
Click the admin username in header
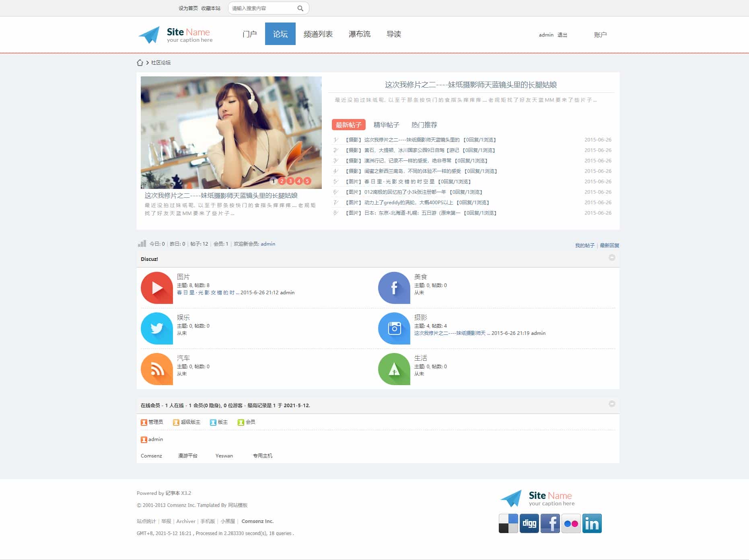pyautogui.click(x=546, y=35)
